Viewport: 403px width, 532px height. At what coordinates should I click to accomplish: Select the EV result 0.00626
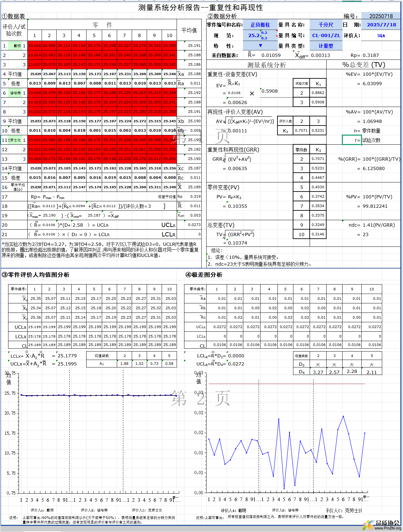[x=237, y=102]
